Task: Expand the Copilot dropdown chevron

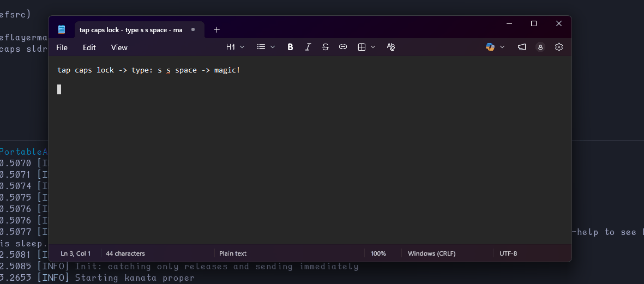Action: 502,47
